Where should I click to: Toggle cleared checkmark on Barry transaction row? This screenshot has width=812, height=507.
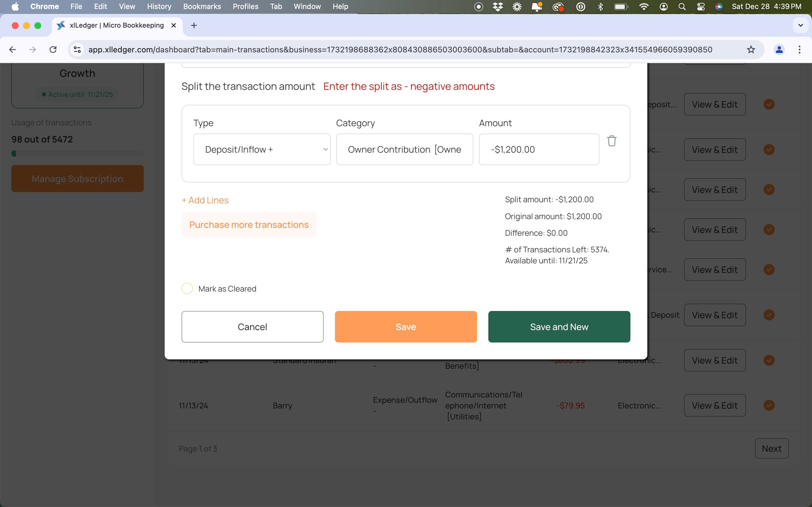[x=769, y=405]
